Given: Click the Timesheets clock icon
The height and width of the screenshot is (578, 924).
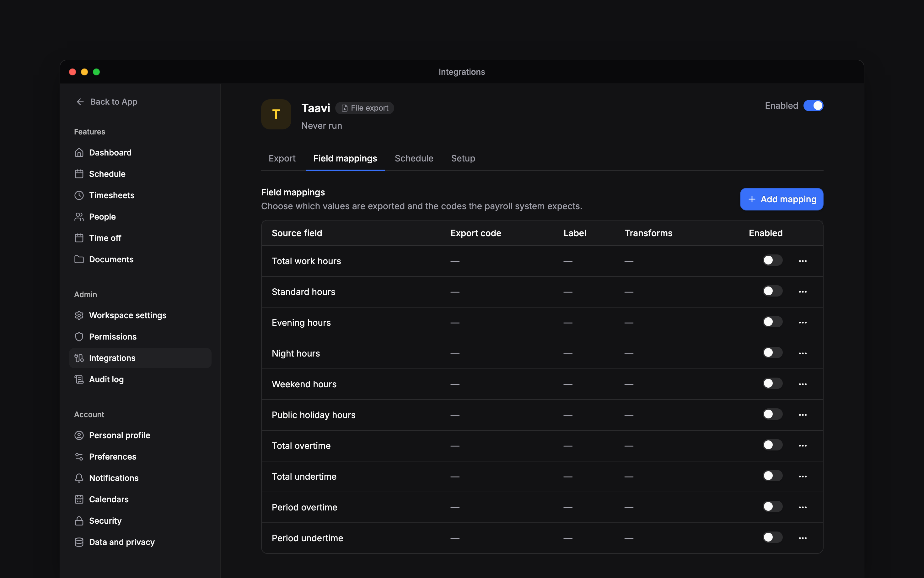Looking at the screenshot, I should coord(79,195).
